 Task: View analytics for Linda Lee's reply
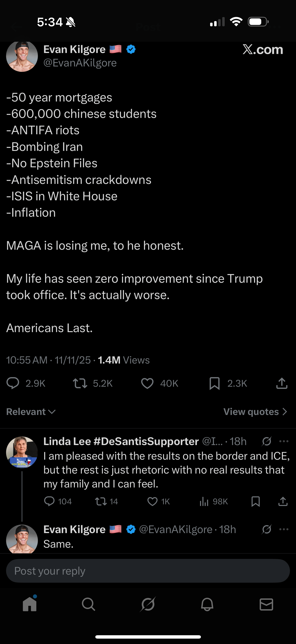(204, 501)
